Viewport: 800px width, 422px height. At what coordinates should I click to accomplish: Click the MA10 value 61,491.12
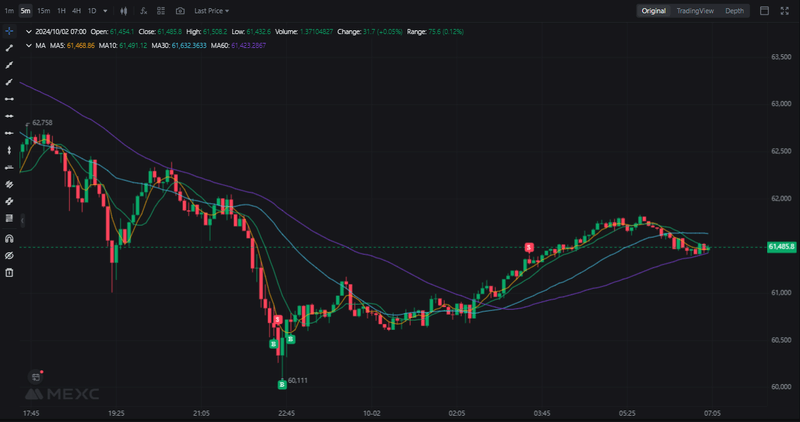[133, 45]
